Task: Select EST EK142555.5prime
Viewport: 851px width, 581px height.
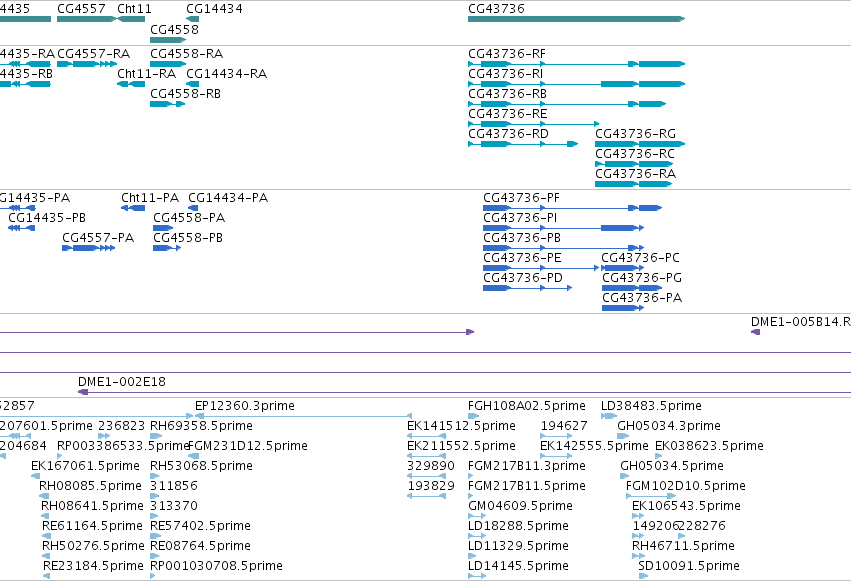Action: 556,457
